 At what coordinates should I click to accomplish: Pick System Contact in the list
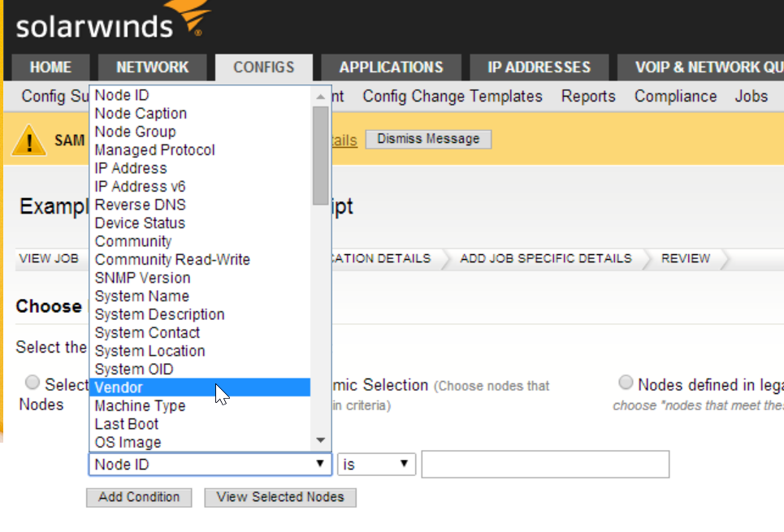click(200, 332)
